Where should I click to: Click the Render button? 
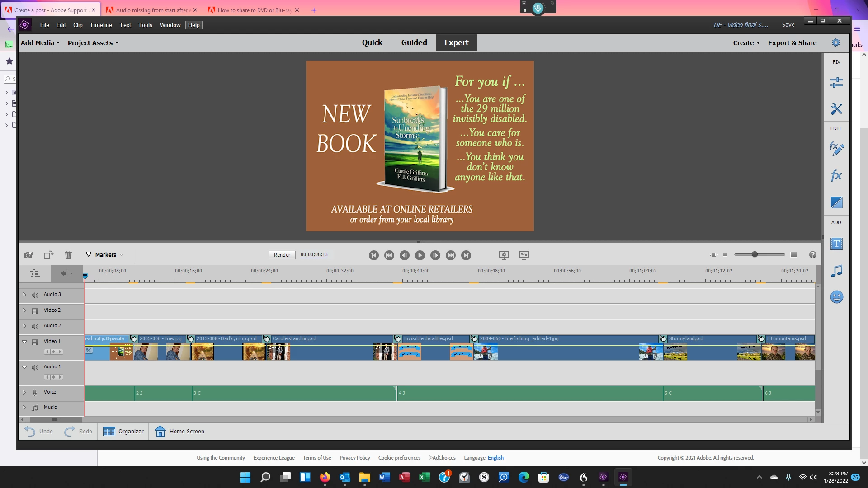pos(282,255)
